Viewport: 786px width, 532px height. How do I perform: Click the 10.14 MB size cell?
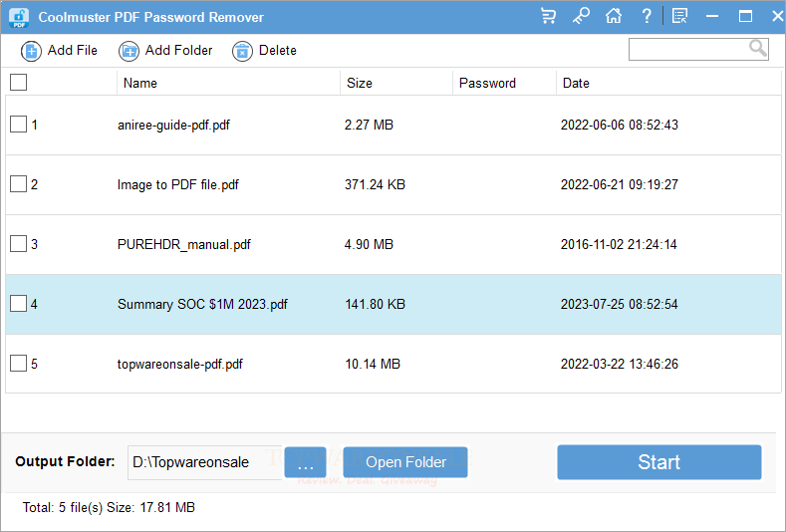(373, 364)
